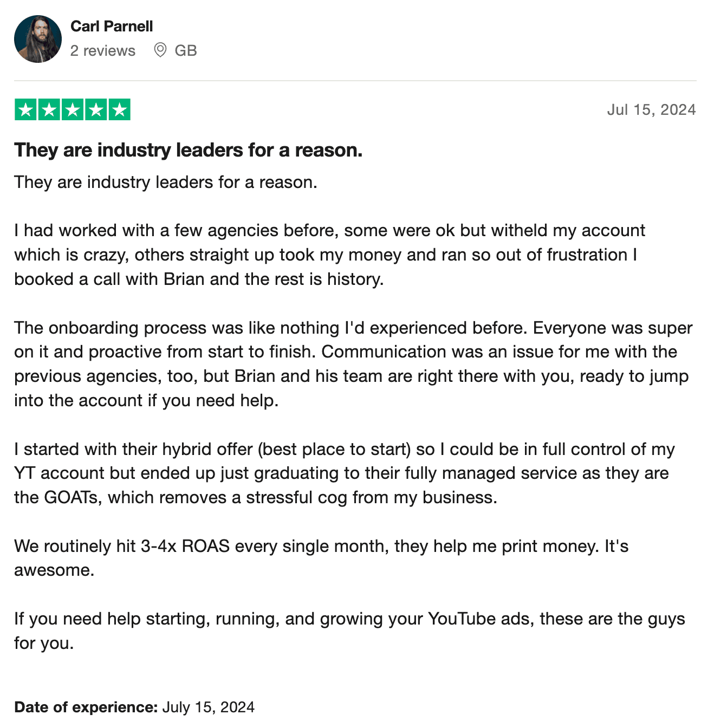The width and height of the screenshot is (714, 728).
Task: Click Carl Parnell's profile avatar
Action: [x=38, y=39]
